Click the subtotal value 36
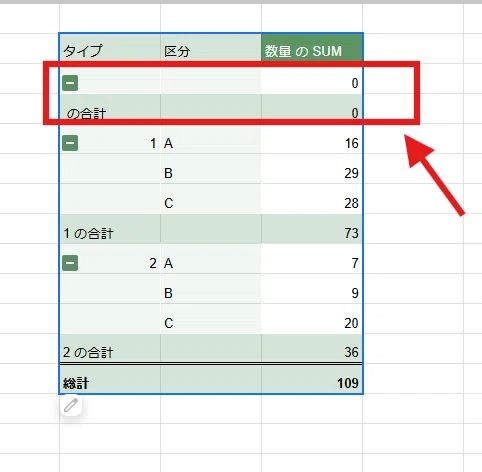Viewport: 482px width, 472px height. (352, 352)
